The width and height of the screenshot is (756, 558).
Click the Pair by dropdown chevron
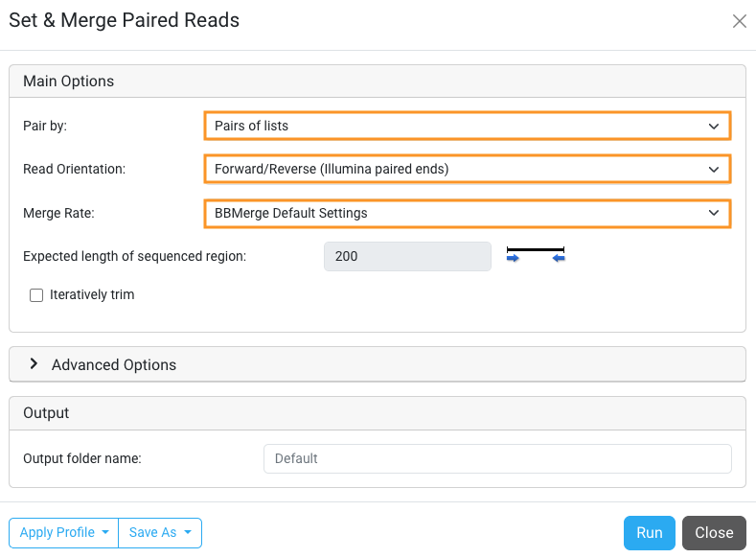pyautogui.click(x=714, y=126)
